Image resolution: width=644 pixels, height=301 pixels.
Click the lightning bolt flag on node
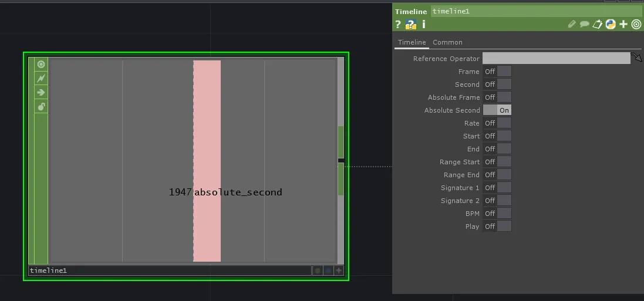pos(41,78)
